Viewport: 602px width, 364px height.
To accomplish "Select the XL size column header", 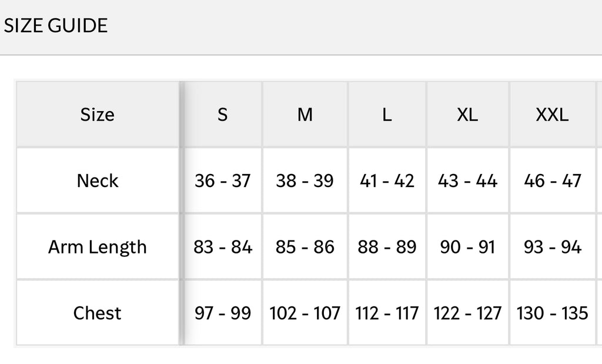I will [x=467, y=115].
